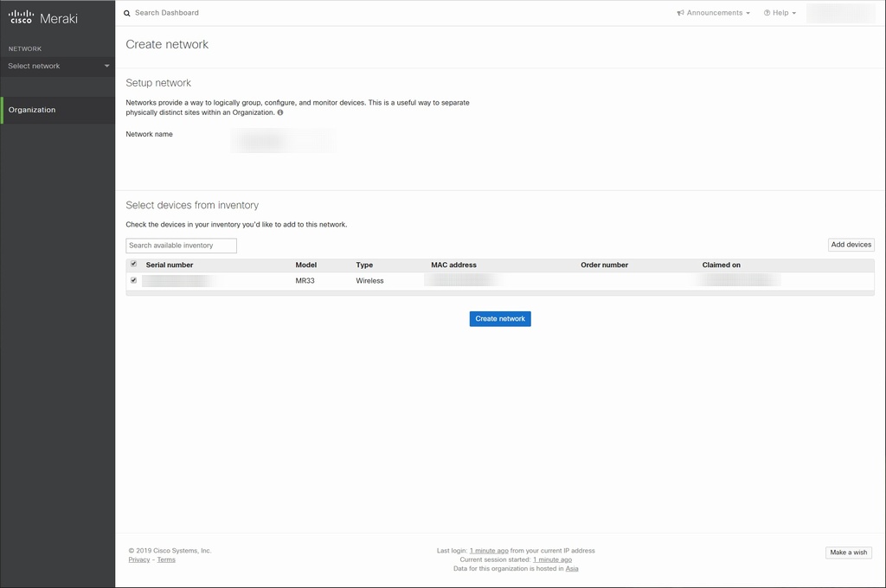
Task: Sort by the Serial number column header
Action: pyautogui.click(x=170, y=265)
